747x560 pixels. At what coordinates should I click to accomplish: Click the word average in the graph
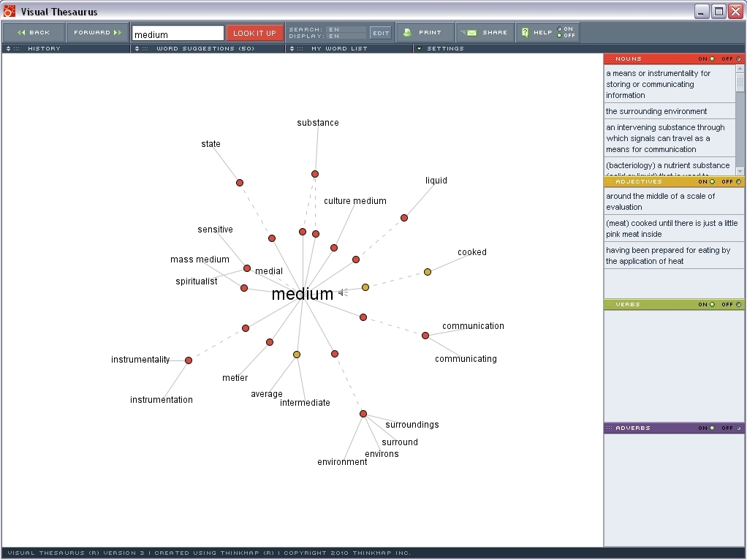(266, 394)
